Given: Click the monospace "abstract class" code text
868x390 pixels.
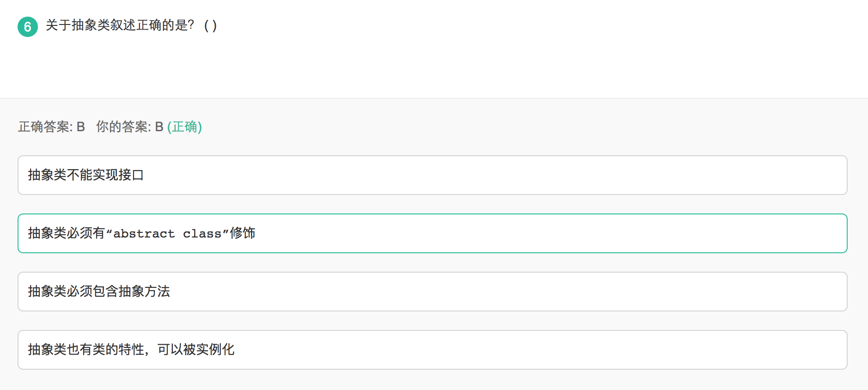Looking at the screenshot, I should [167, 234].
